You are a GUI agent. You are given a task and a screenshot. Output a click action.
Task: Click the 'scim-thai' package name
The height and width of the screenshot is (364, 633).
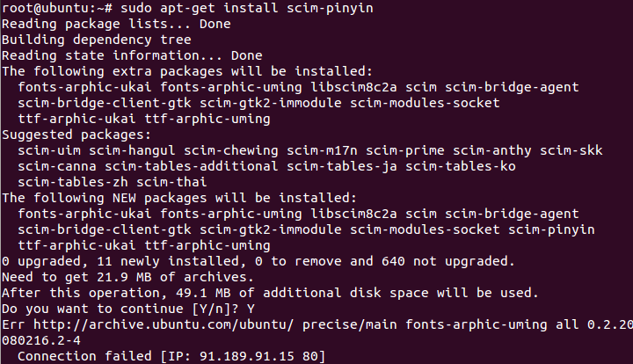[171, 182]
